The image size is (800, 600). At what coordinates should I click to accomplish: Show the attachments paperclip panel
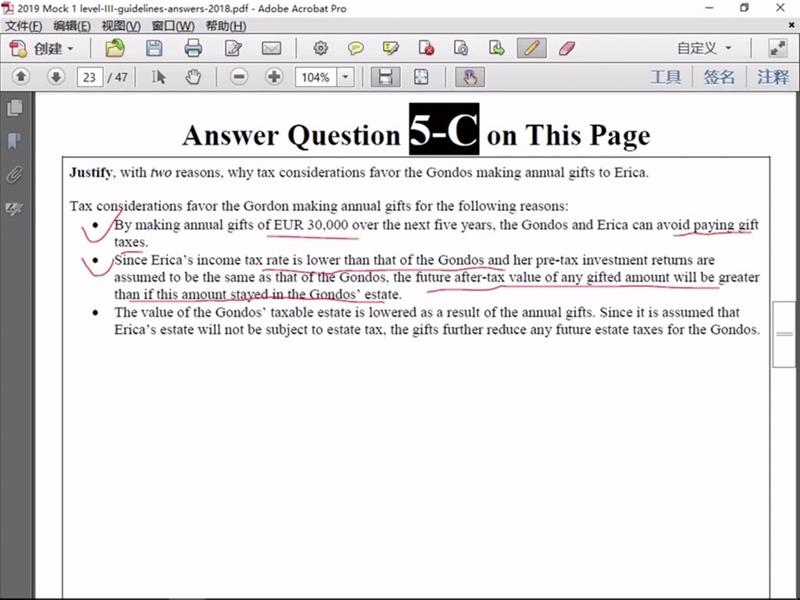[x=15, y=174]
